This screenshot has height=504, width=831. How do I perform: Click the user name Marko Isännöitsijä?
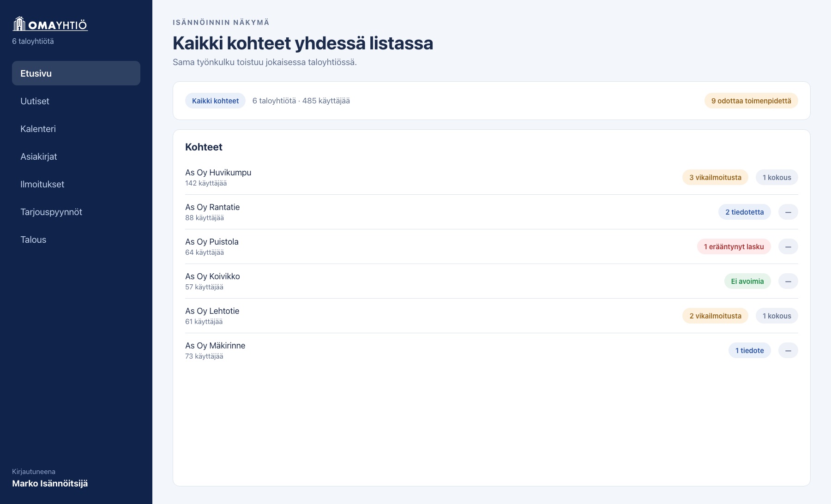[50, 483]
